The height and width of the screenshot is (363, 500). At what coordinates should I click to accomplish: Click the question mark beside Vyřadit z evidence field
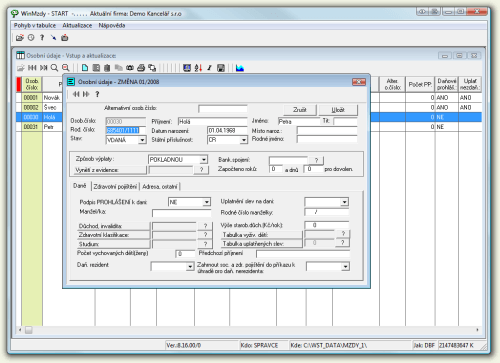click(x=201, y=170)
